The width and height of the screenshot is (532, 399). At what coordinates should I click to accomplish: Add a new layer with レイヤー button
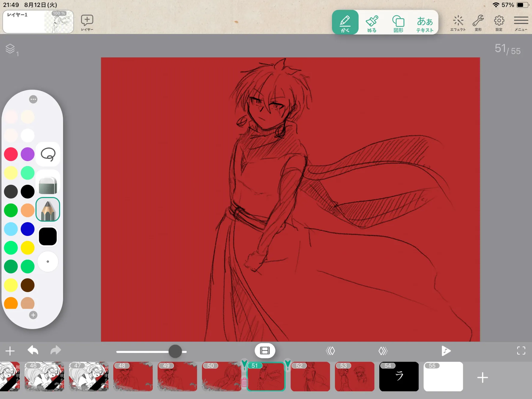[x=87, y=23]
